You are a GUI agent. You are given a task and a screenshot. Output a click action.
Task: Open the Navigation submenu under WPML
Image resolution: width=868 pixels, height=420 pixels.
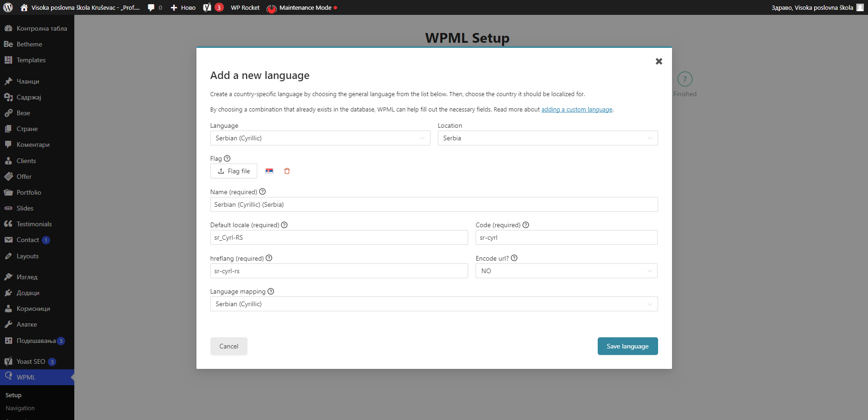[20, 408]
